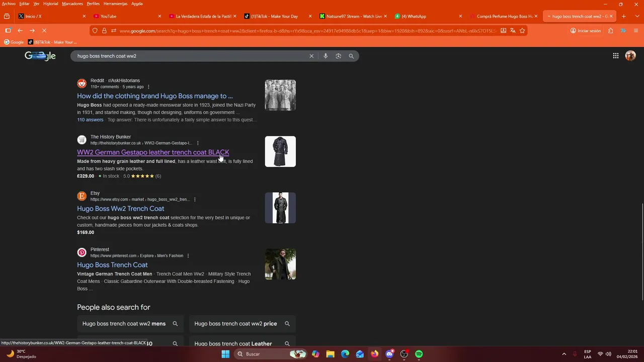
Task: Open more options for Reddit result
Action: tap(148, 87)
